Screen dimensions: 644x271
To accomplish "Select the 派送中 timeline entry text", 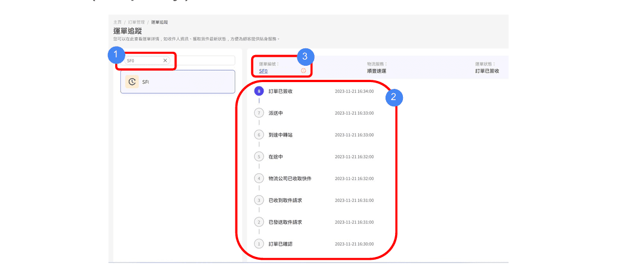I will click(275, 112).
